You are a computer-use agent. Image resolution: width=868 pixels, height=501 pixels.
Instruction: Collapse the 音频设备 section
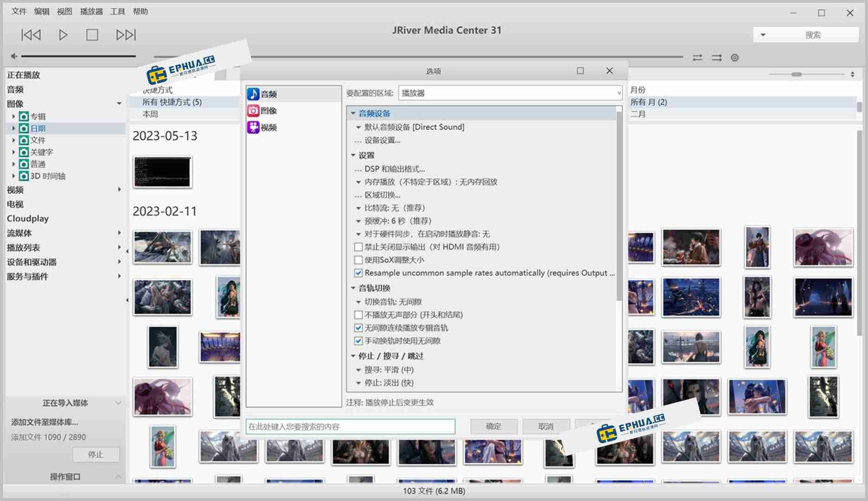click(353, 113)
